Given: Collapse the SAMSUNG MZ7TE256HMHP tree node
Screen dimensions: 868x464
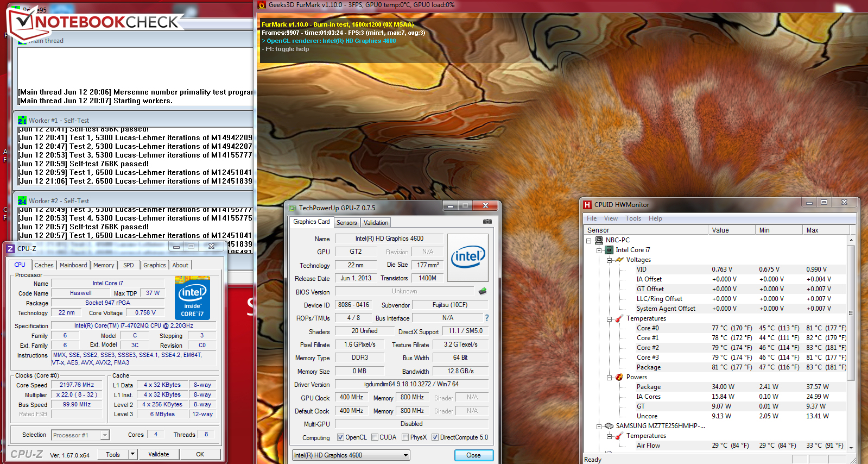Looking at the screenshot, I should (x=599, y=426).
